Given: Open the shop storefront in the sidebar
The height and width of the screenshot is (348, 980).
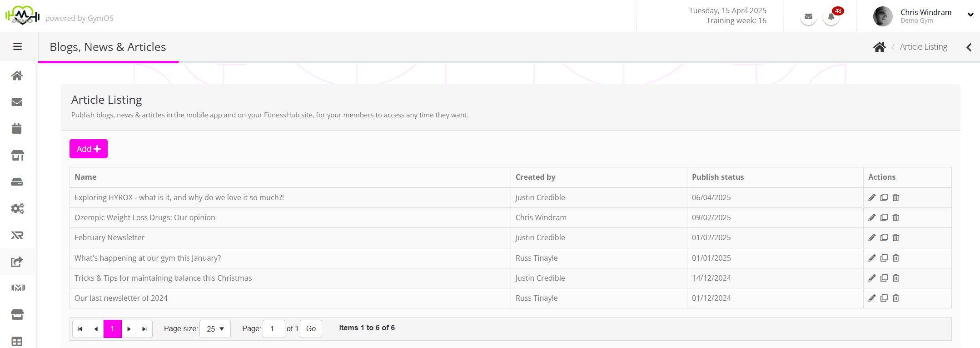Looking at the screenshot, I should [x=17, y=156].
